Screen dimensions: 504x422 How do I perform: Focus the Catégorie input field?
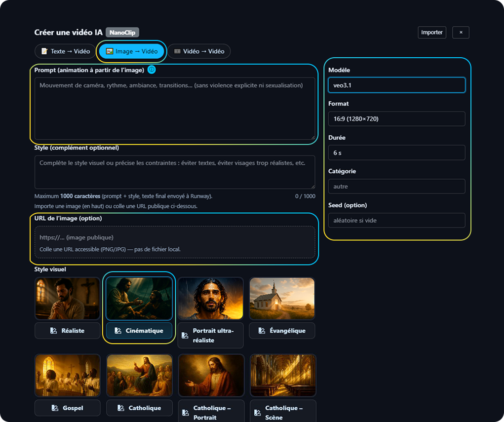point(396,187)
